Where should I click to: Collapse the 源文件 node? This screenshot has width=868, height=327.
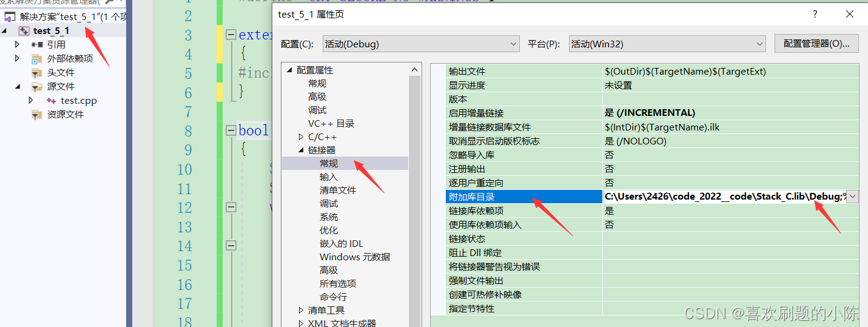pyautogui.click(x=18, y=87)
